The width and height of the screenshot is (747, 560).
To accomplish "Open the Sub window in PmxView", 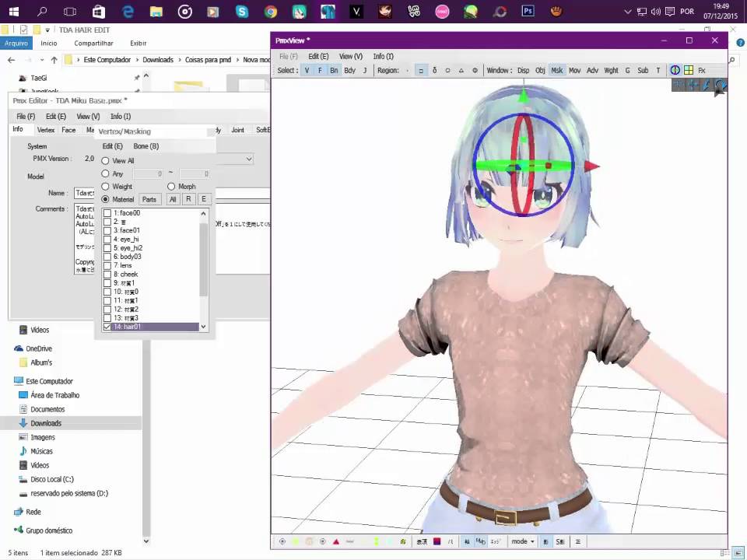I will tap(644, 71).
